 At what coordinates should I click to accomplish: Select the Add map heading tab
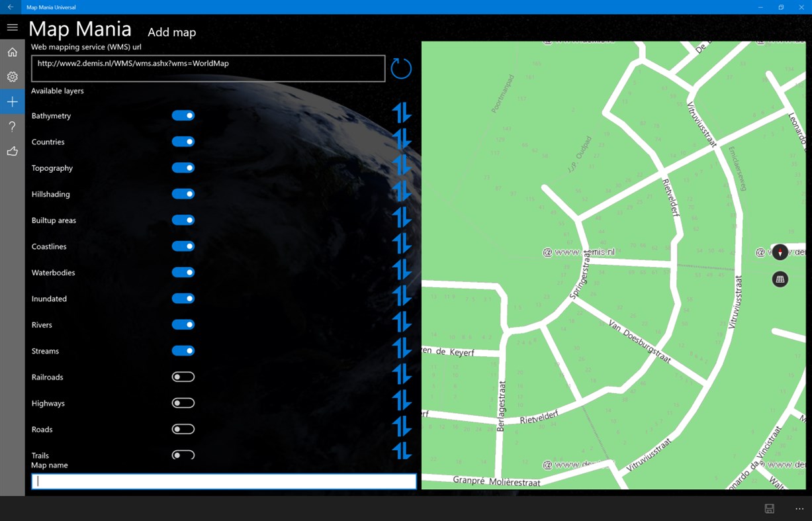(171, 32)
